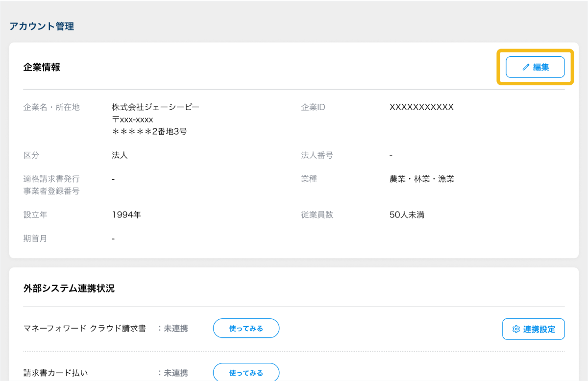Click the 企業ID value XXXXXXXXXXX
The image size is (588, 381).
click(x=421, y=107)
